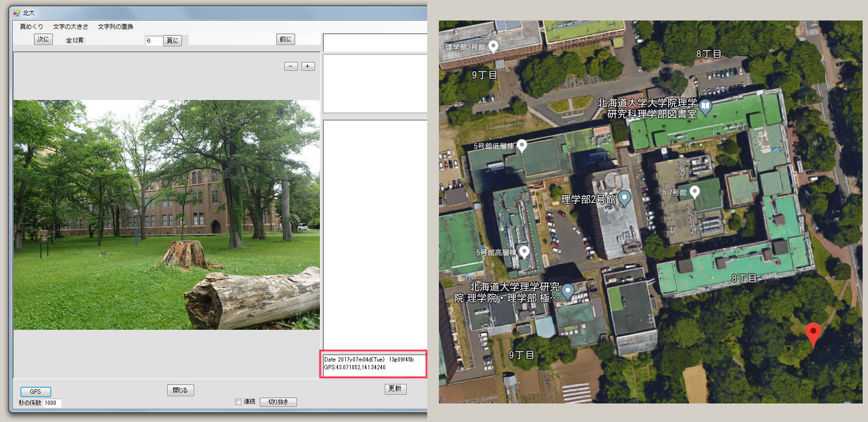Open the 頁めくり menu
This screenshot has width=868, height=422.
click(x=31, y=27)
